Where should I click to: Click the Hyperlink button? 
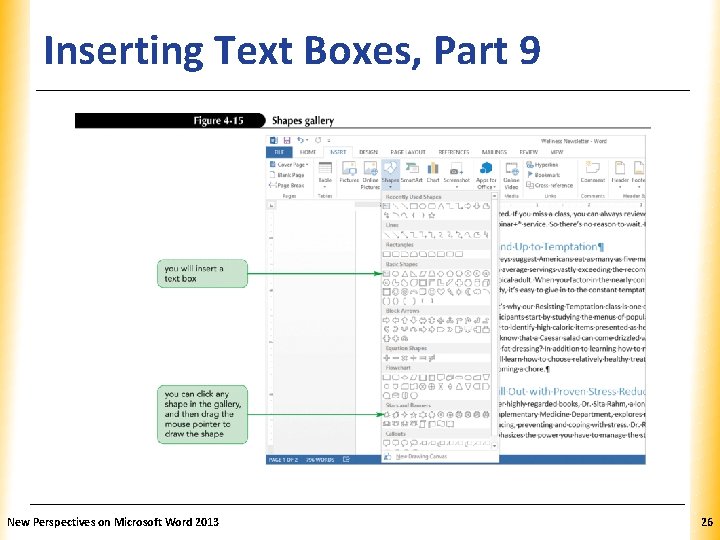pyautogui.click(x=542, y=164)
